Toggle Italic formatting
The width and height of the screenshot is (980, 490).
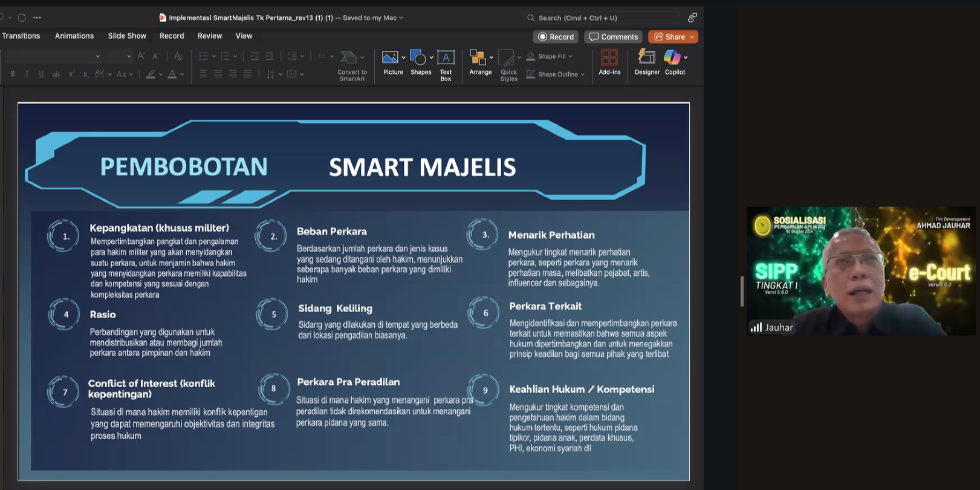pos(27,74)
